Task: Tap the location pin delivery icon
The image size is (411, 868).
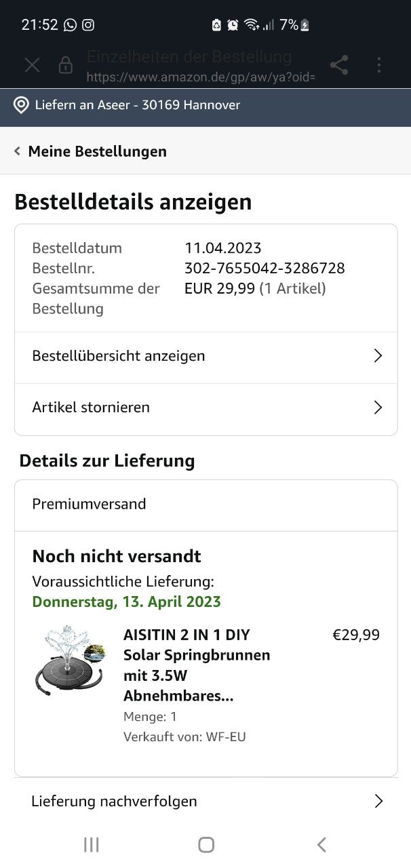Action: coord(21,105)
